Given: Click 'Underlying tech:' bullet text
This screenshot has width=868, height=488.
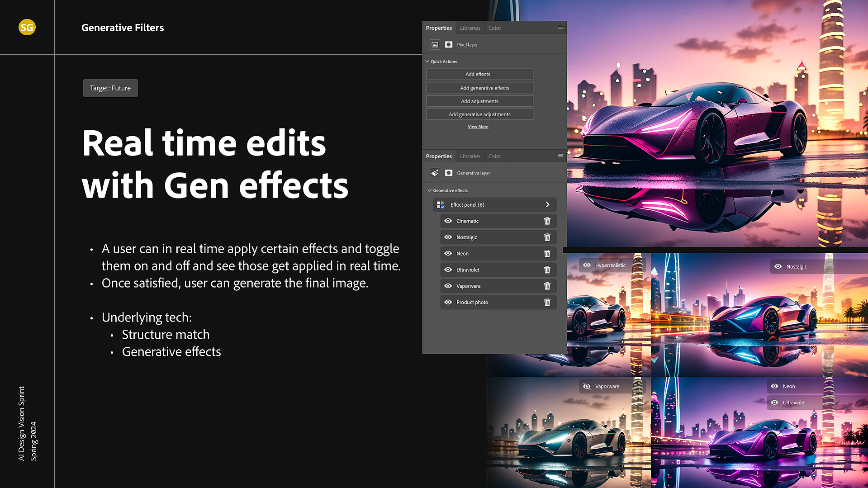Looking at the screenshot, I should pos(147,317).
